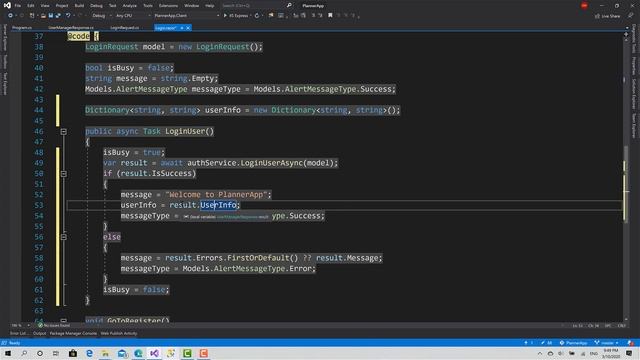Image resolution: width=640 pixels, height=360 pixels.
Task: Click the taskbar clock
Action: (611, 353)
